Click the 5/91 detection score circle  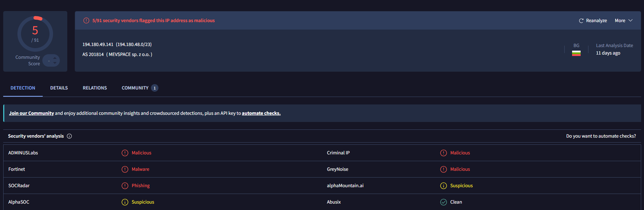[35, 34]
